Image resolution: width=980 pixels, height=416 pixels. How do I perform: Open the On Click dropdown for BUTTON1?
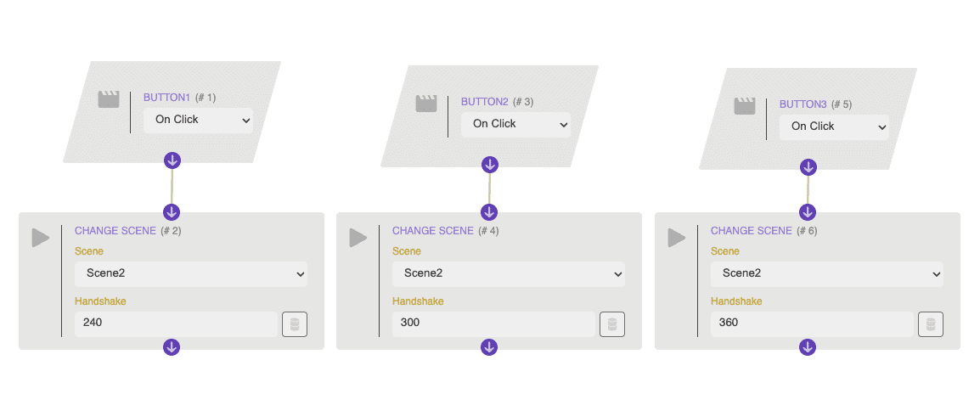pyautogui.click(x=198, y=120)
